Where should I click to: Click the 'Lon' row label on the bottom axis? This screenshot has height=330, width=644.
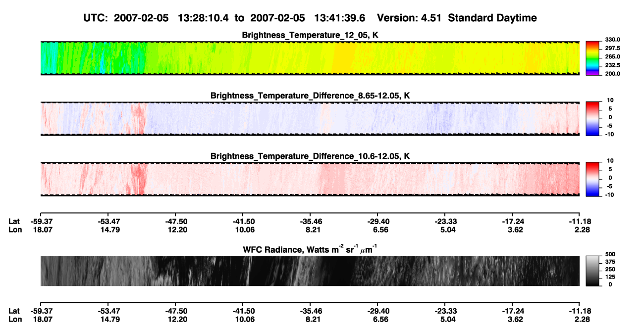(x=14, y=320)
